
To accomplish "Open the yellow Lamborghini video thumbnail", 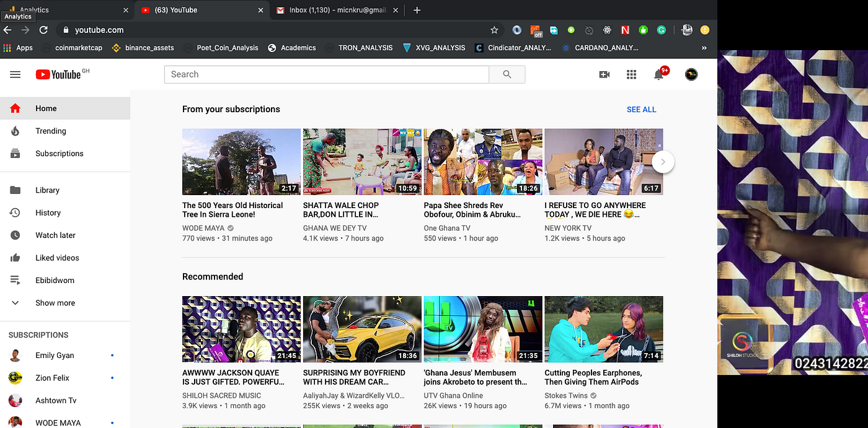I will pos(362,329).
